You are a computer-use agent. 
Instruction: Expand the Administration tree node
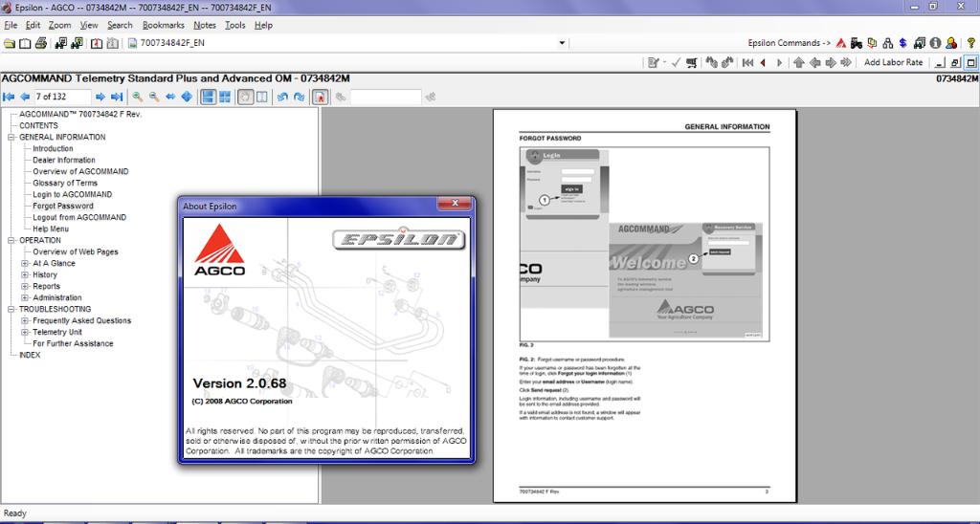point(25,298)
